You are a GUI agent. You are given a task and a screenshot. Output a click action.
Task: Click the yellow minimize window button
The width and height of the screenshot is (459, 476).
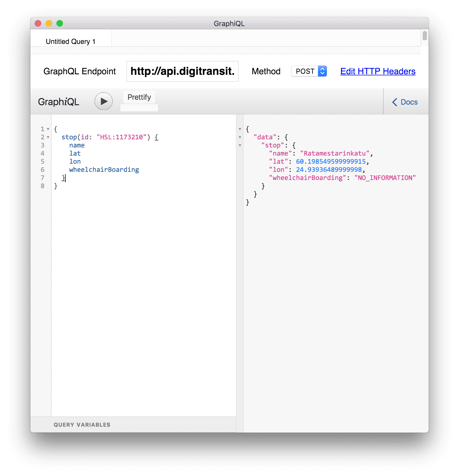pyautogui.click(x=49, y=23)
